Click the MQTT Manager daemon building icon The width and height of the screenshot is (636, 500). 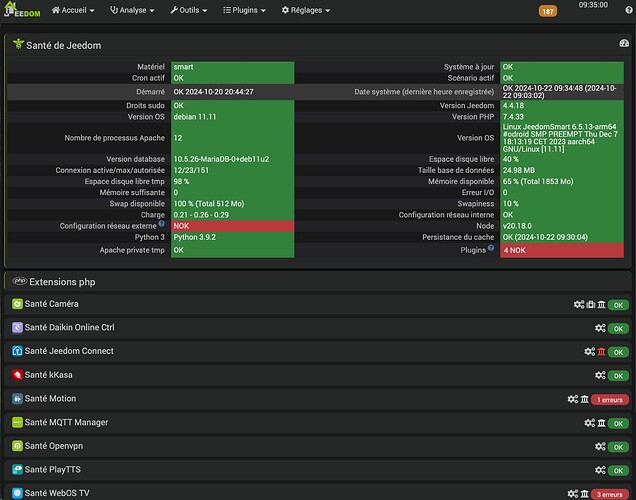pos(602,423)
